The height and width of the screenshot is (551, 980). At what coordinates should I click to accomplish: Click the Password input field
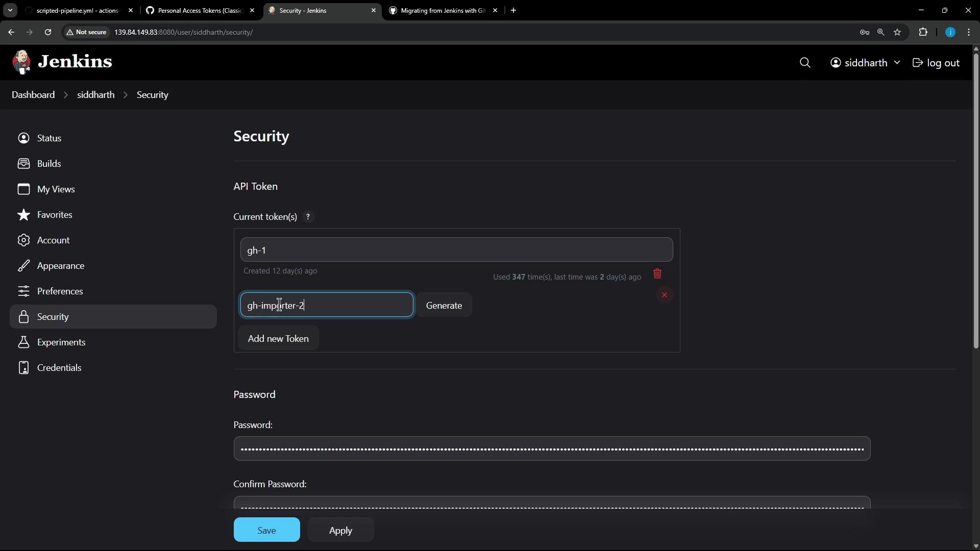click(x=552, y=449)
